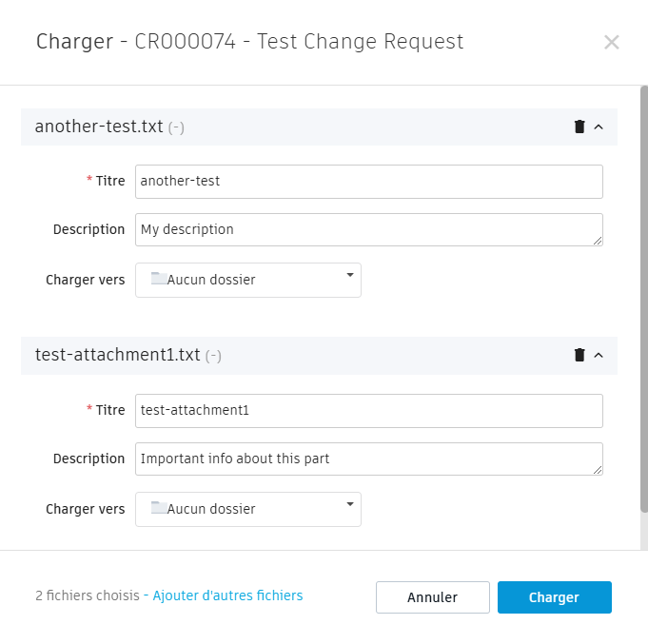
Task: Edit the 'My description' text area
Action: tap(368, 229)
